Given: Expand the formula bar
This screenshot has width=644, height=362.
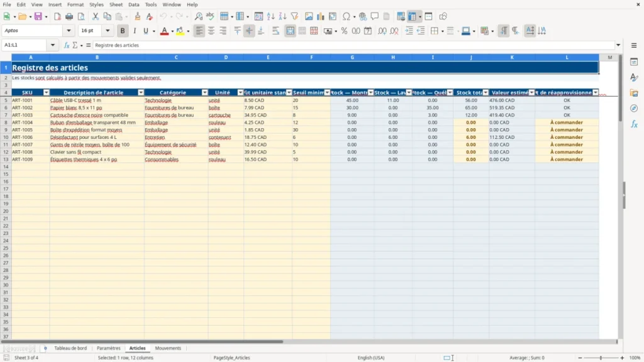Looking at the screenshot, I should pyautogui.click(x=618, y=45).
